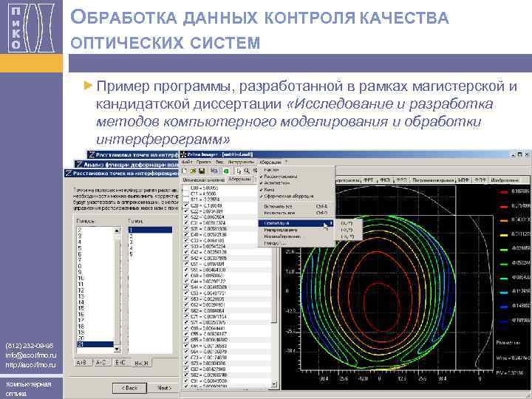Open the Файл menu

click(x=187, y=162)
